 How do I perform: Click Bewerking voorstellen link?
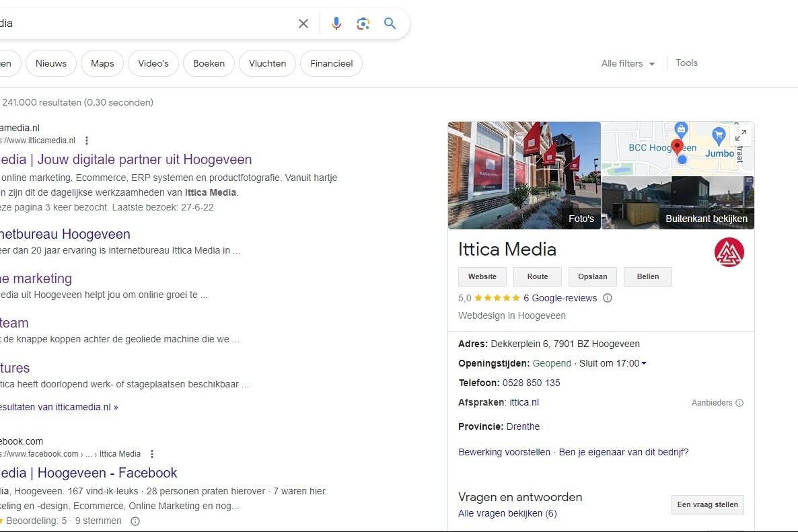coord(505,452)
